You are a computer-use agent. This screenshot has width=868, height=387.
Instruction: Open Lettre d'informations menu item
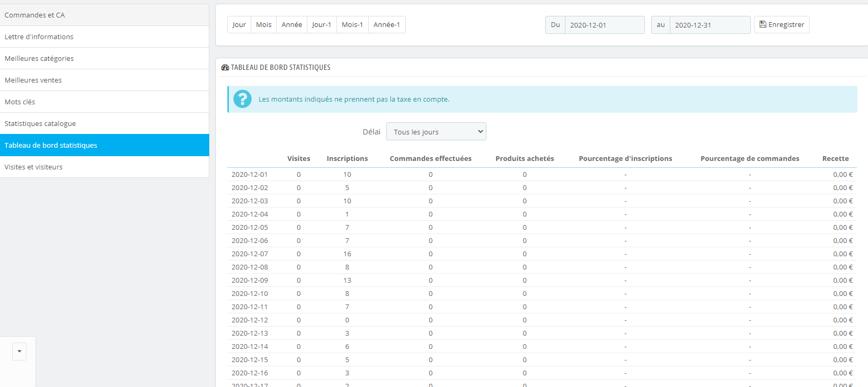tap(104, 37)
